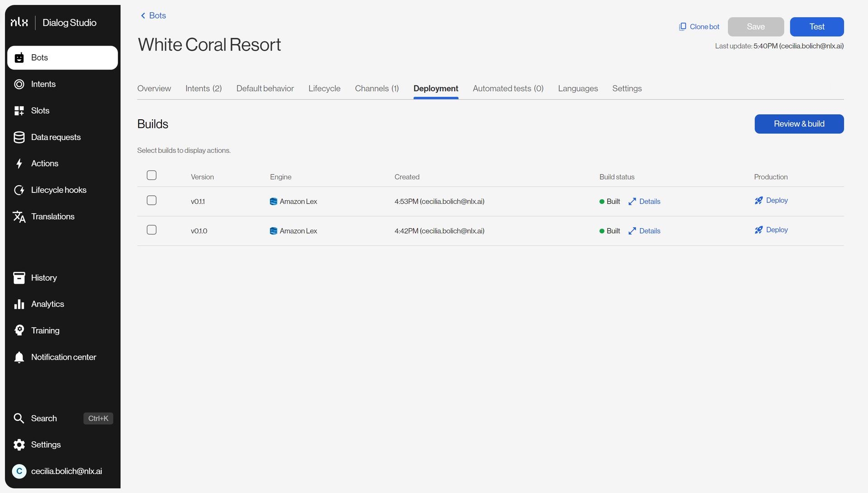Select the Deployment tab
The image size is (868, 493).
[x=436, y=89]
